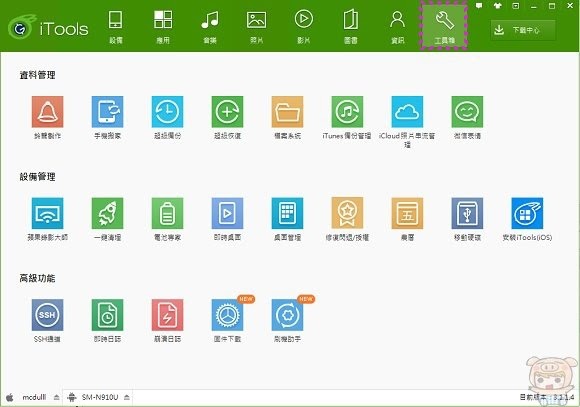This screenshot has height=407, width=580.
Task: Open the star badge repair tool
Action: (347, 213)
